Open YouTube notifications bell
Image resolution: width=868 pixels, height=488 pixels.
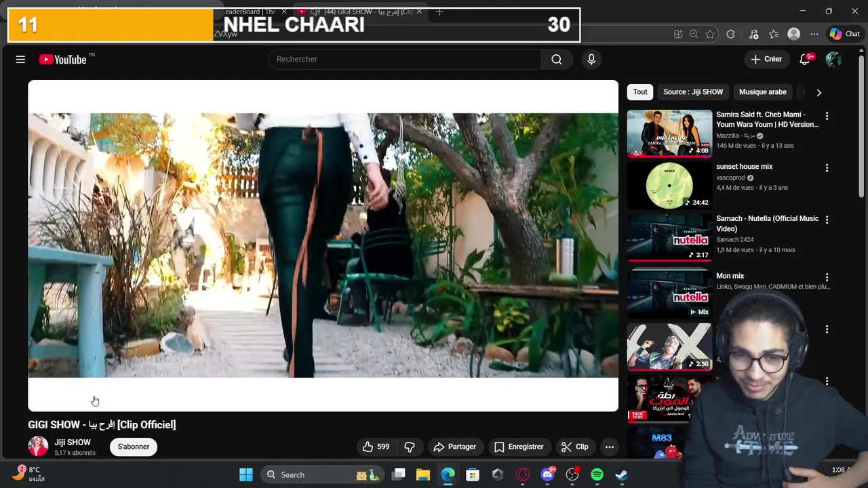(x=805, y=60)
